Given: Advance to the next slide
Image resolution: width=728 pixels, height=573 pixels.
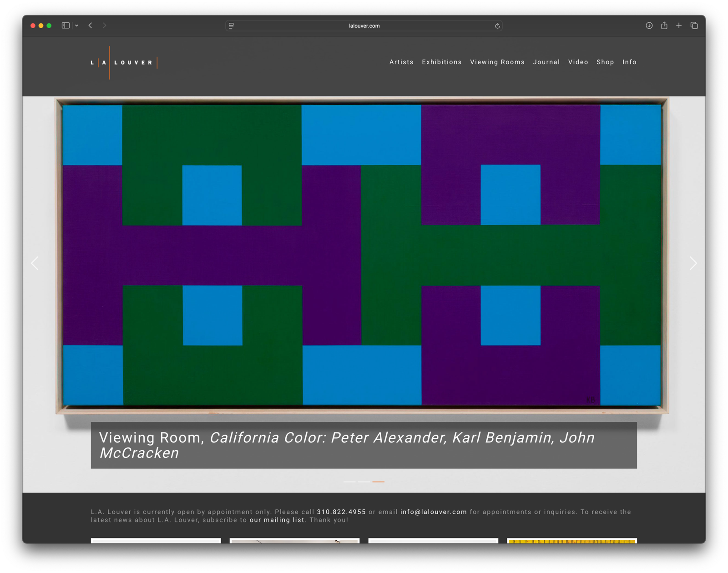Looking at the screenshot, I should (x=693, y=263).
